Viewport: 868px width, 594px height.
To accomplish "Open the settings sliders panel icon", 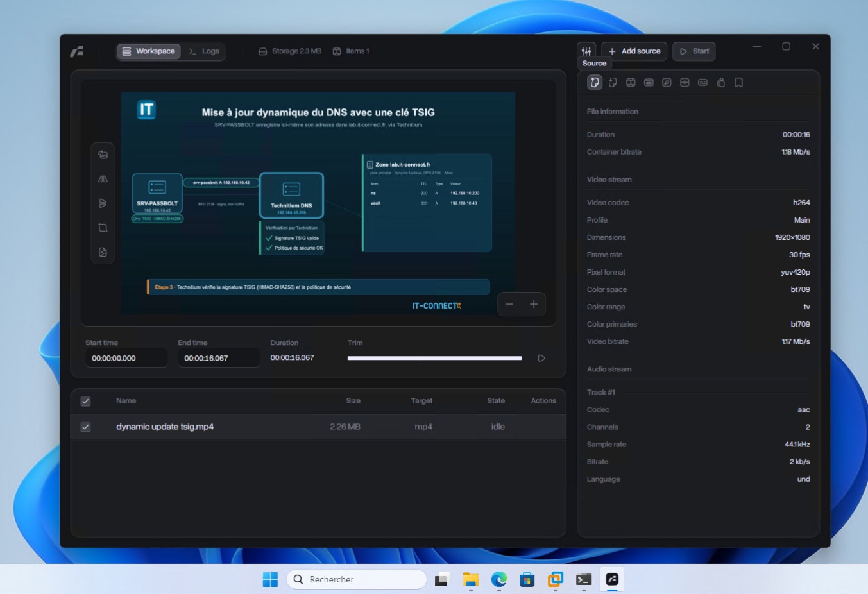I will (x=586, y=51).
